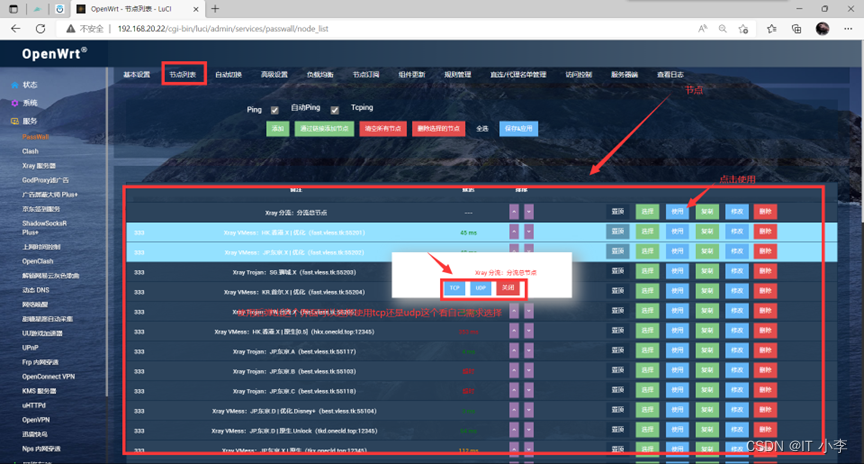Click 修改 on the KR 首尔 X row
The image size is (864, 464).
[737, 291]
